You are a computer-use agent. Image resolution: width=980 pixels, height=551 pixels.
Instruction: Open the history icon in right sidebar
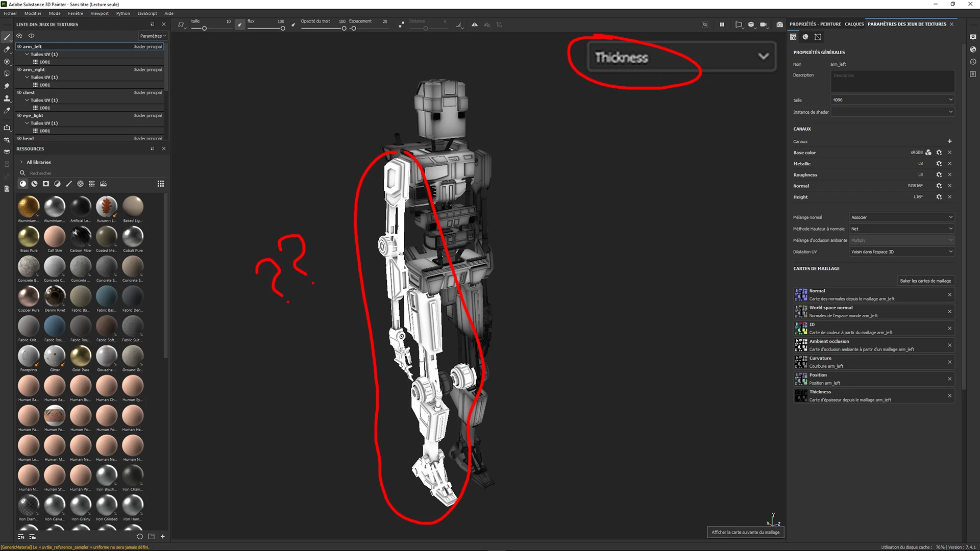(x=973, y=62)
